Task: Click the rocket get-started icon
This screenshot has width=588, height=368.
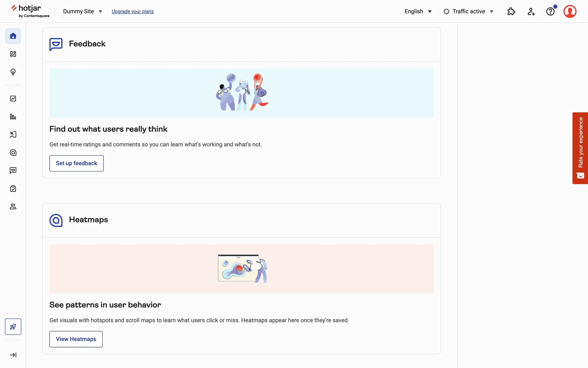Action: (13, 327)
